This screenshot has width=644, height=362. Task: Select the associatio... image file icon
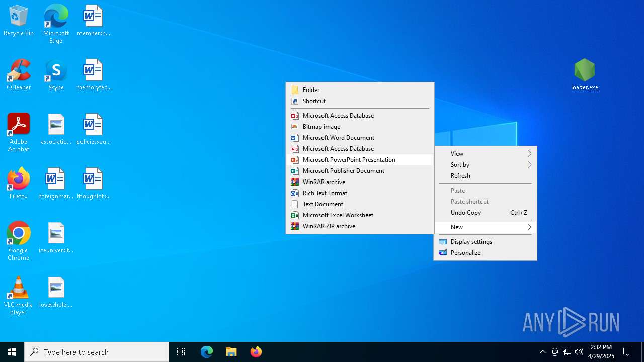coord(56,129)
